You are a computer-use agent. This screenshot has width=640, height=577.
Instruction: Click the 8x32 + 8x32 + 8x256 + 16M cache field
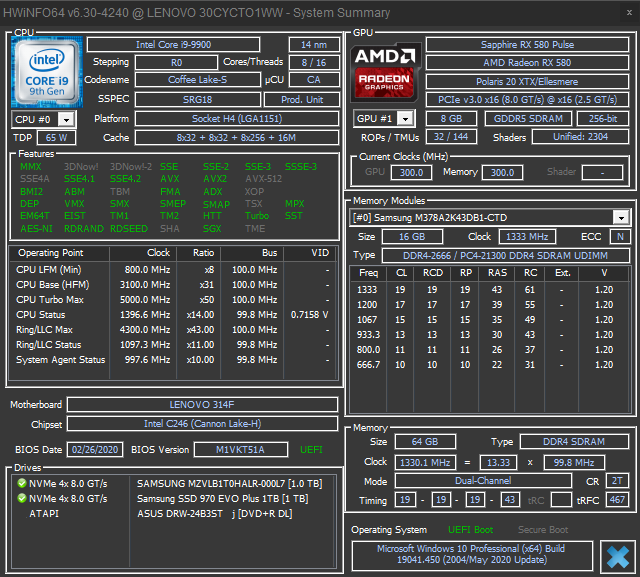point(237,138)
